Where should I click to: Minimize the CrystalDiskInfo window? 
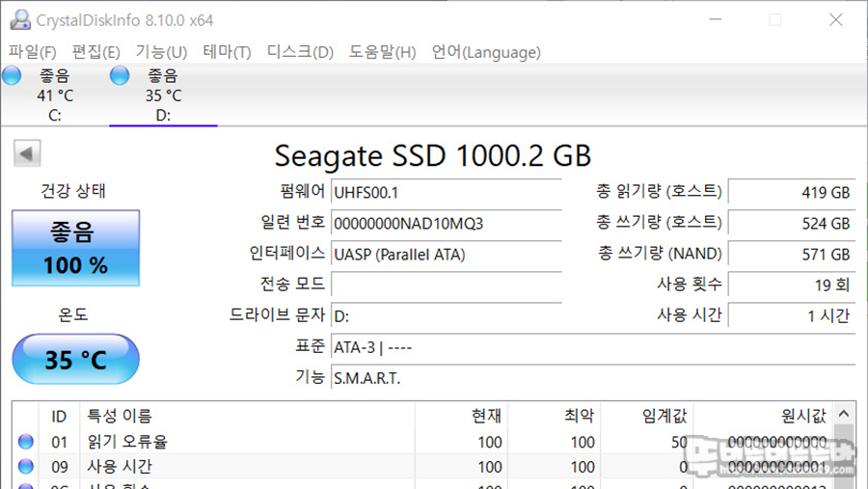coord(716,19)
